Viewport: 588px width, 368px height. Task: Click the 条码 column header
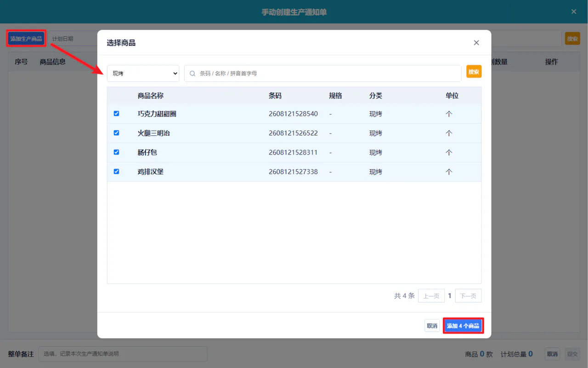(x=275, y=96)
